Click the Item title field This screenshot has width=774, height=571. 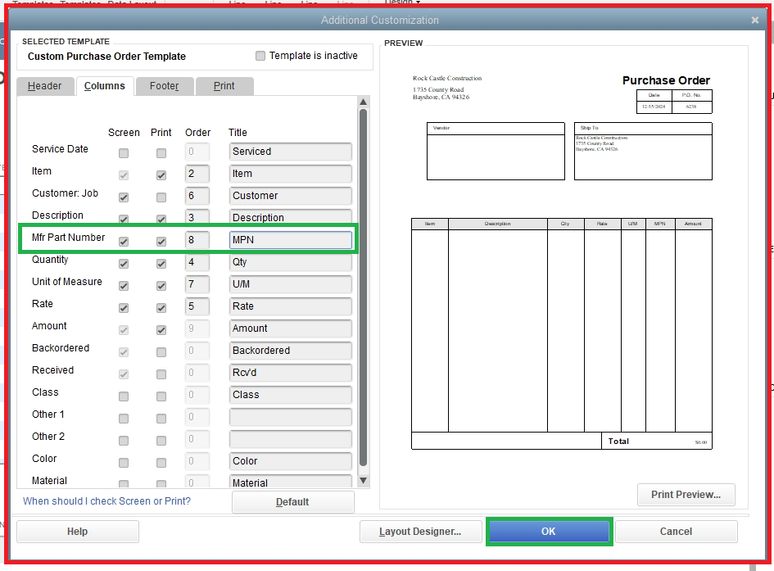pos(291,174)
